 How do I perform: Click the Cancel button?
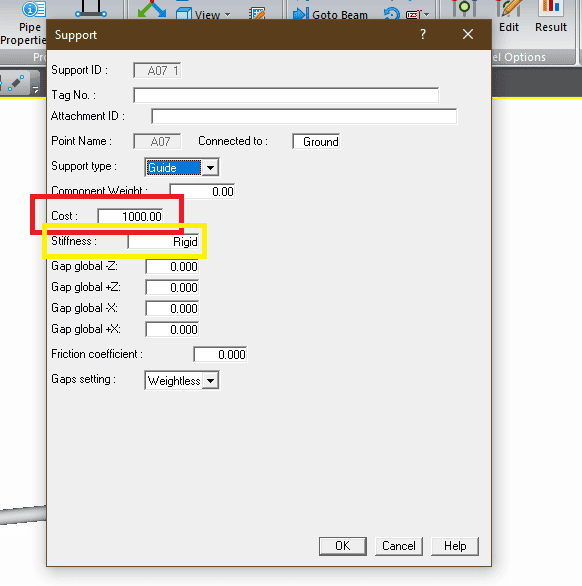point(399,546)
